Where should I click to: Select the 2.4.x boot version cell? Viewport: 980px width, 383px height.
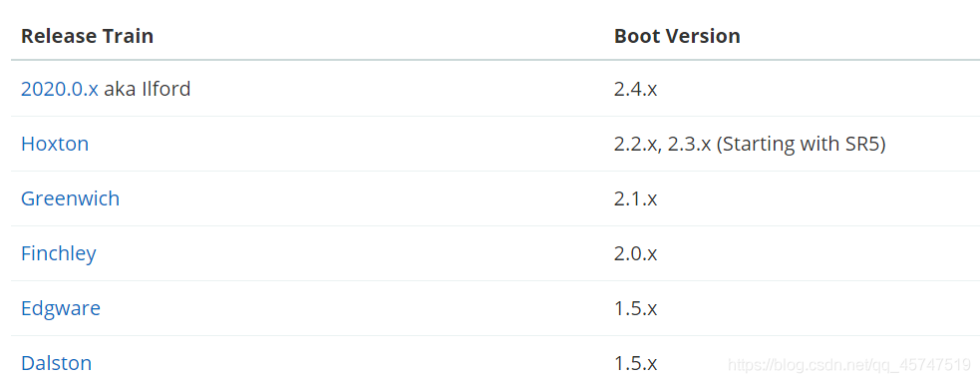pos(635,90)
